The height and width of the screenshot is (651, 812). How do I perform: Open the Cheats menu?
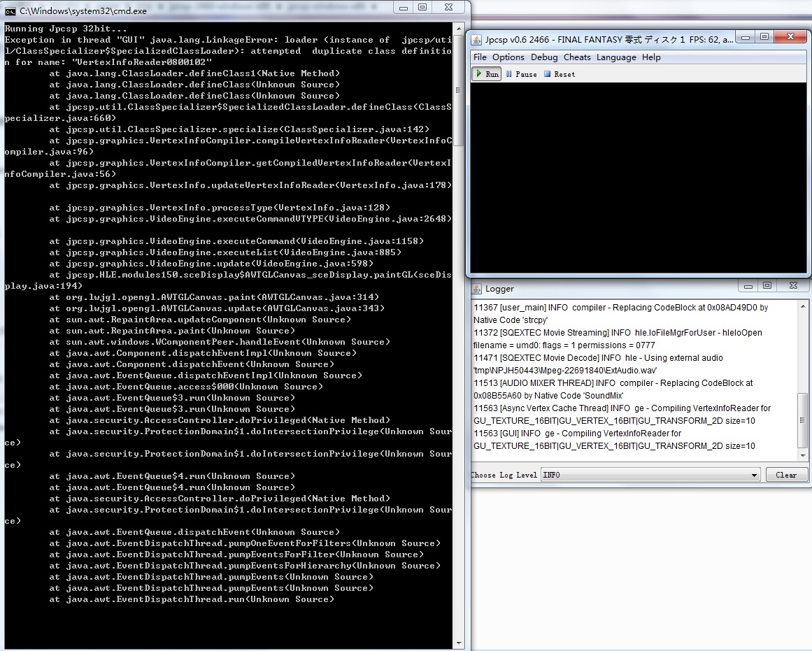coord(577,57)
